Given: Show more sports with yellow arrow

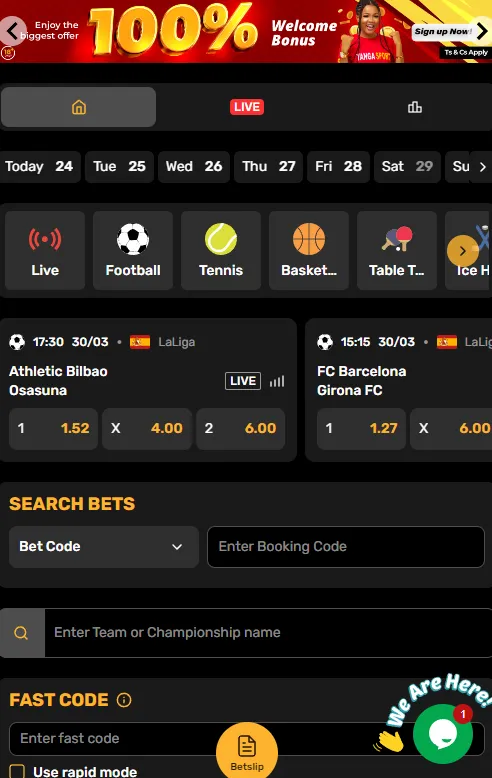Looking at the screenshot, I should [462, 251].
